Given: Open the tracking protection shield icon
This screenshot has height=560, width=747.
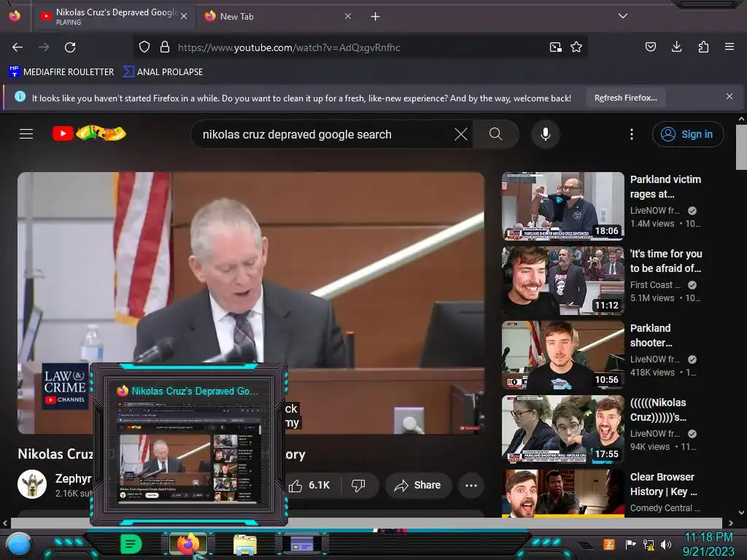Looking at the screenshot, I should coord(144,47).
